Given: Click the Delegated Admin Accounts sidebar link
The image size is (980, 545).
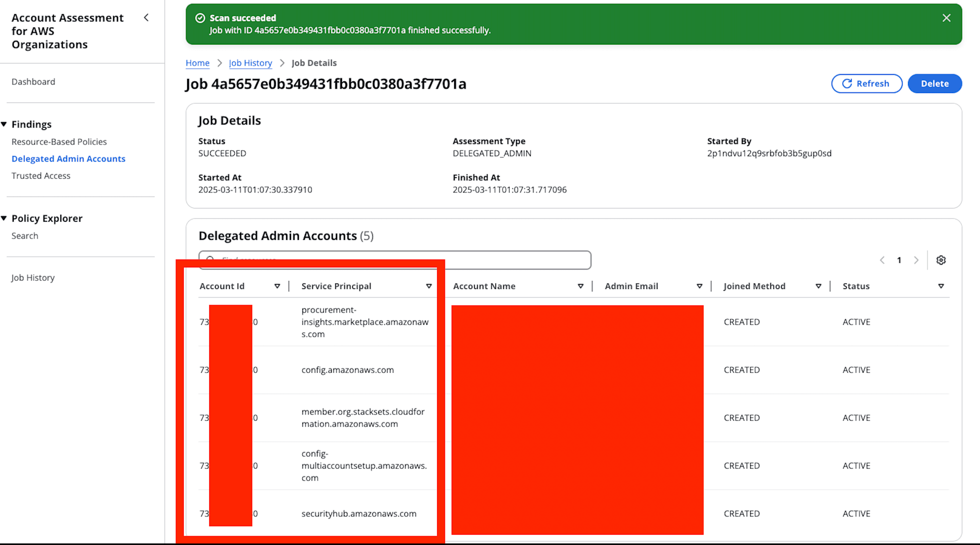Looking at the screenshot, I should [69, 158].
